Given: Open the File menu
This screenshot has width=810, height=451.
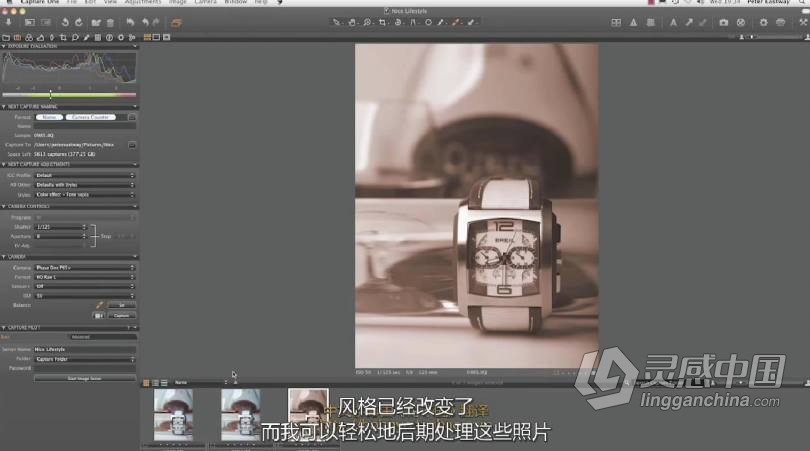Looking at the screenshot, I should [71, 2].
